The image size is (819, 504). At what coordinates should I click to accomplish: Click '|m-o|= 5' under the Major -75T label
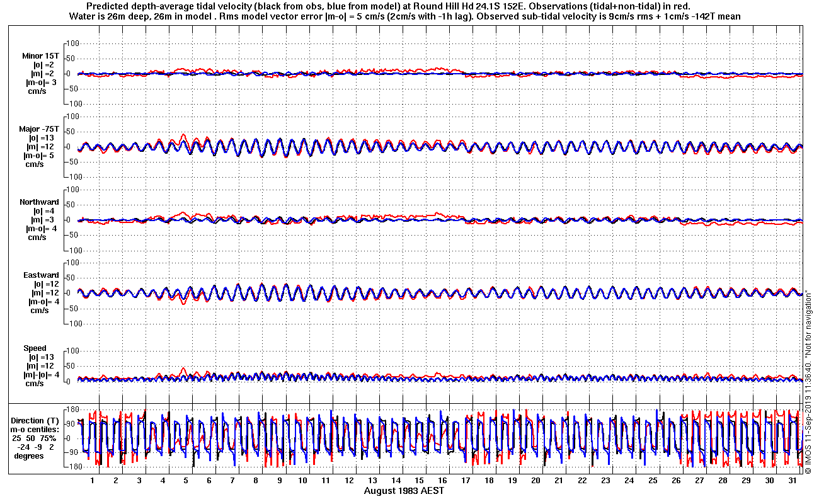point(42,156)
